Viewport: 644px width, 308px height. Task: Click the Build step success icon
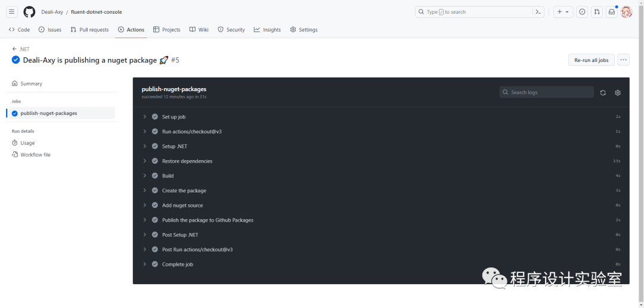[x=155, y=176]
